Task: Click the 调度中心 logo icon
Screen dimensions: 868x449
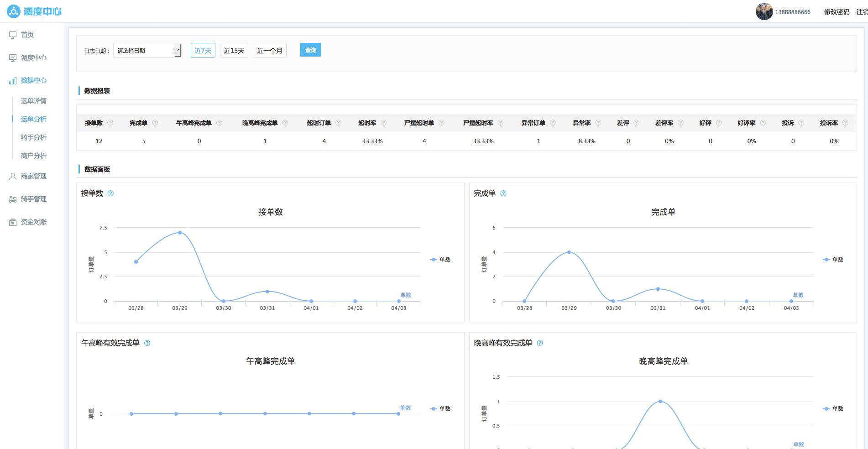Action: [13, 11]
